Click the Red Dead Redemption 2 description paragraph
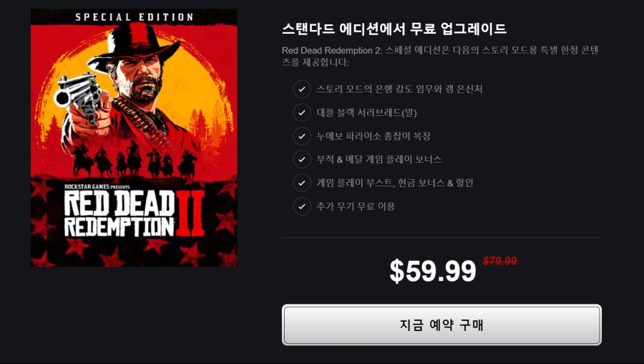Viewport: 644px width, 364px height. [440, 57]
